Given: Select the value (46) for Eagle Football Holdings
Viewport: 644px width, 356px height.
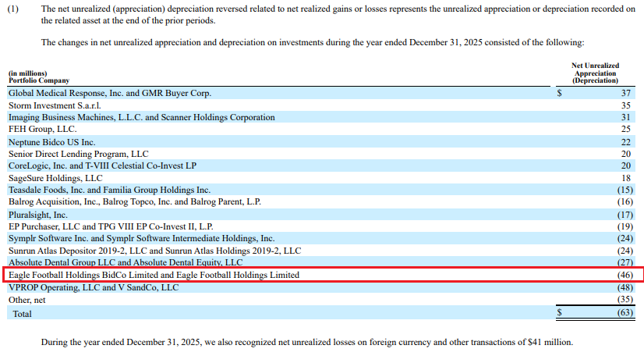Looking at the screenshot, I should pyautogui.click(x=625, y=275).
